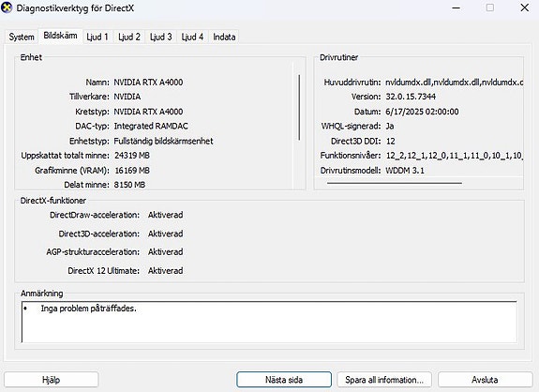The height and width of the screenshot is (392, 539).
Task: Minimize the DirectX diagnostic window
Action: [x=457, y=8]
